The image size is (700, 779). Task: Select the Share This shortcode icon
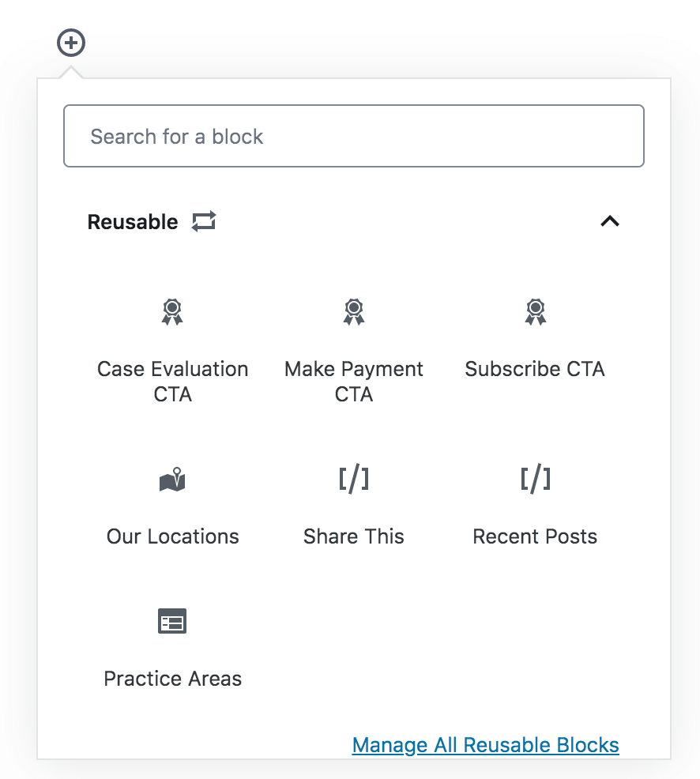[x=354, y=480]
